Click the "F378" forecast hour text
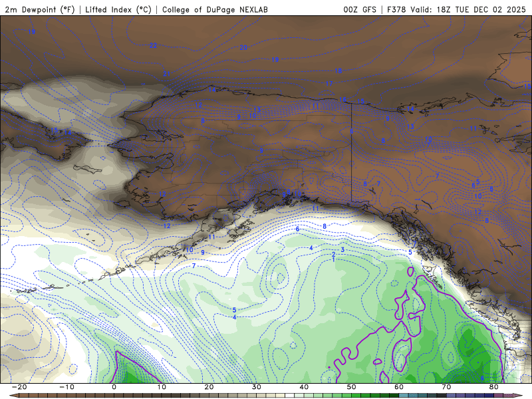 tap(396, 9)
